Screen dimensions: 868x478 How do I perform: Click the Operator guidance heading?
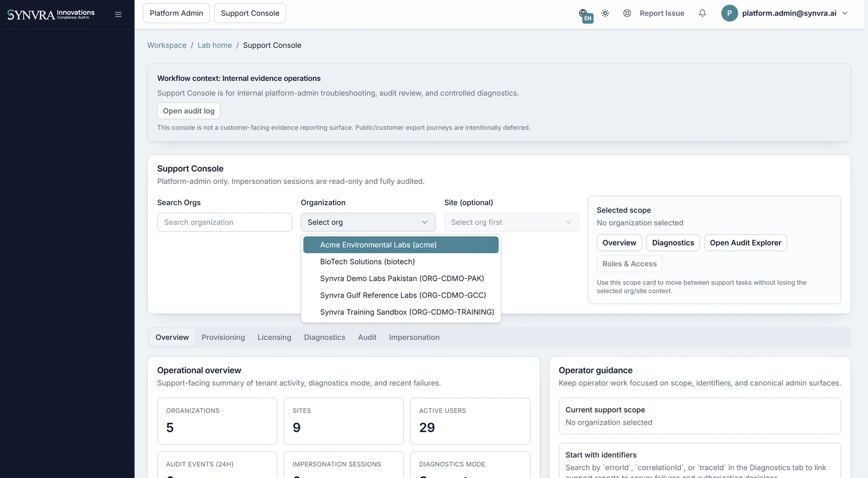(596, 371)
